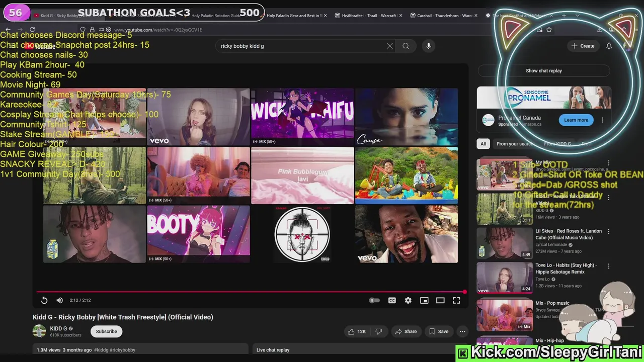Click the red video progress bar

251,292
